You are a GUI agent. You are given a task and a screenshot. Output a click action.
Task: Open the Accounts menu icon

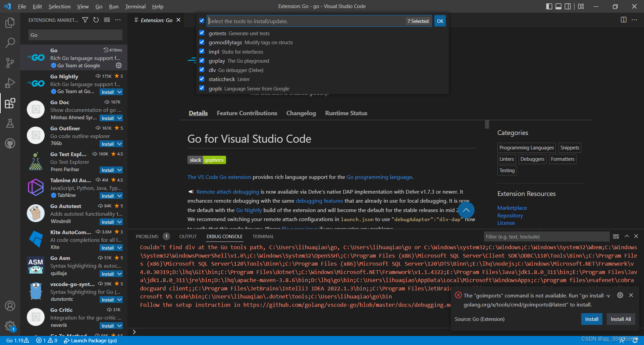pos(10,306)
